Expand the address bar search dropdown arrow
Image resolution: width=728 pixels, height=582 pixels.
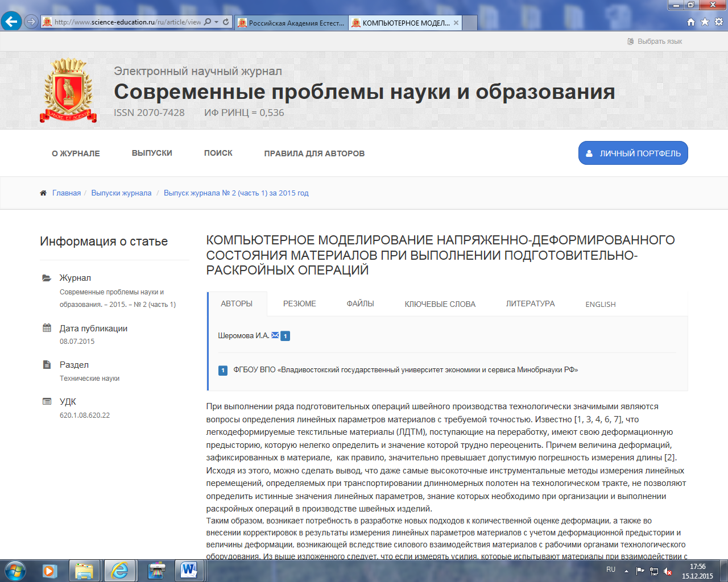click(x=217, y=22)
